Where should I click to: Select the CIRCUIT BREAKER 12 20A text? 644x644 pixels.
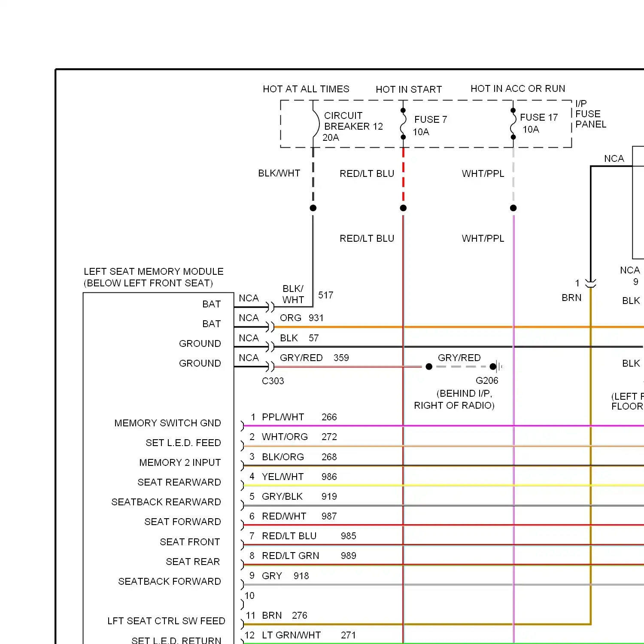click(x=353, y=127)
